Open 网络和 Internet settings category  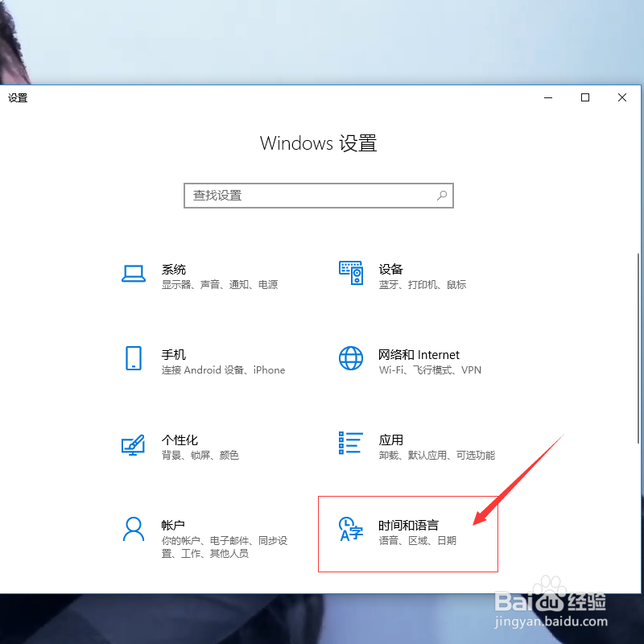tap(419, 354)
